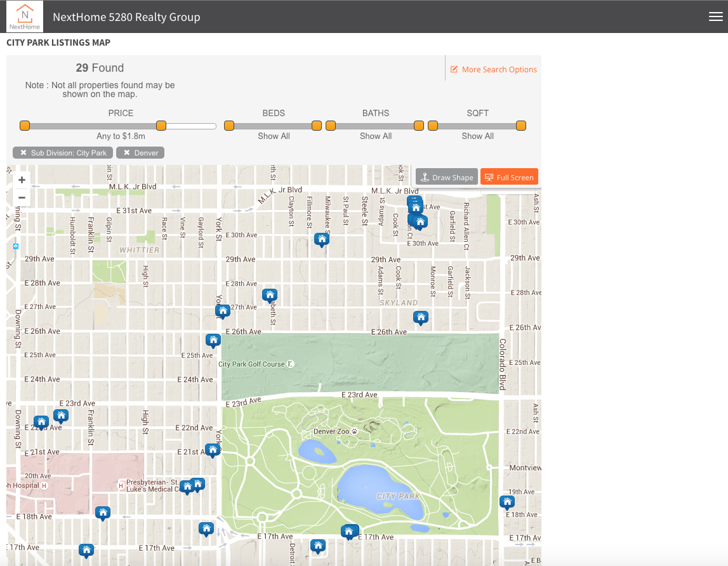Click the SQFT slider right handle
This screenshot has width=728, height=566.
point(521,126)
